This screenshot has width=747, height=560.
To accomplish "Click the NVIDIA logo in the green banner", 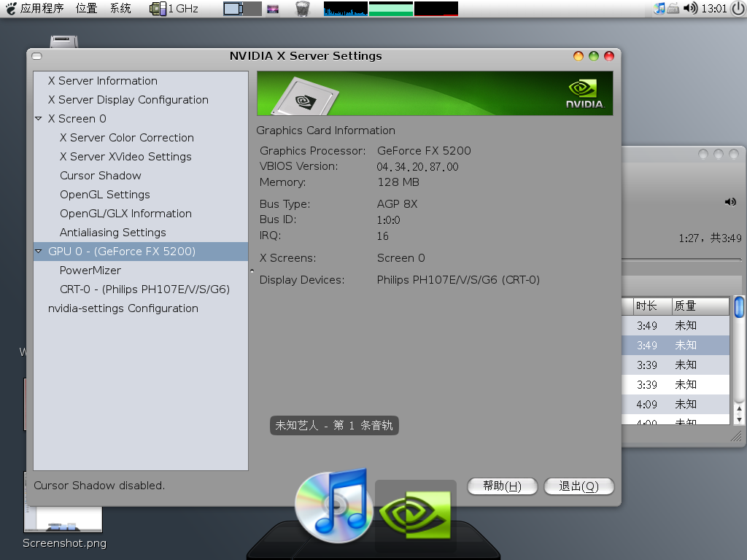I will (584, 94).
